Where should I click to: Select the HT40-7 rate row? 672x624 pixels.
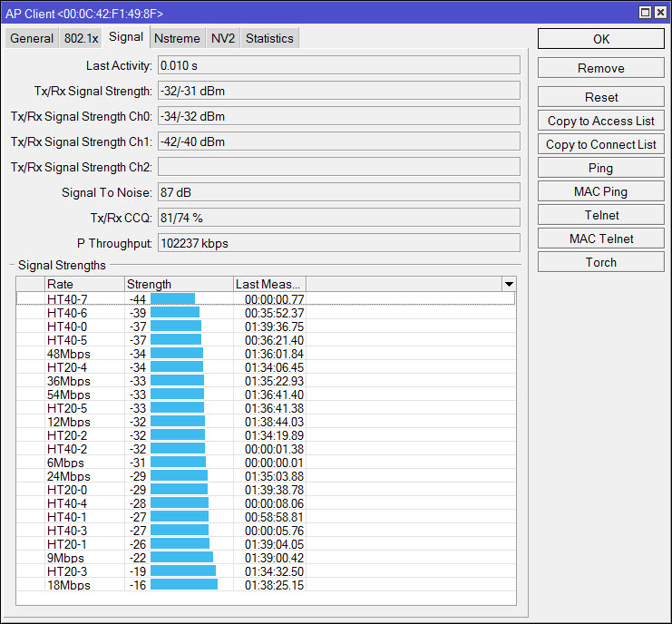click(266, 298)
